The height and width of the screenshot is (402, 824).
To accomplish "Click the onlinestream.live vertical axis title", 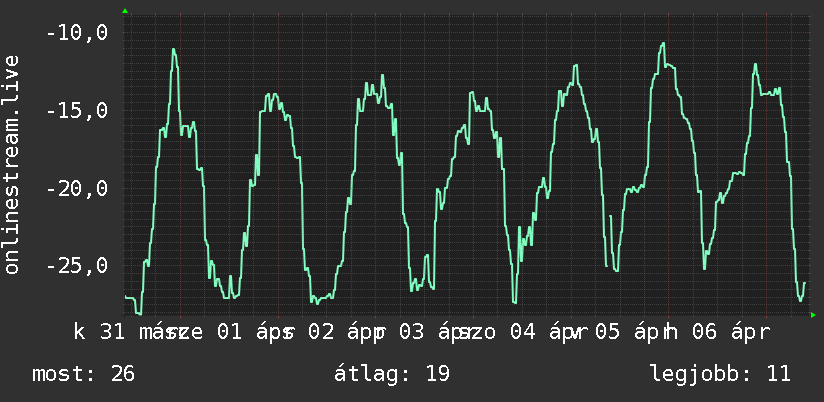I will (11, 164).
